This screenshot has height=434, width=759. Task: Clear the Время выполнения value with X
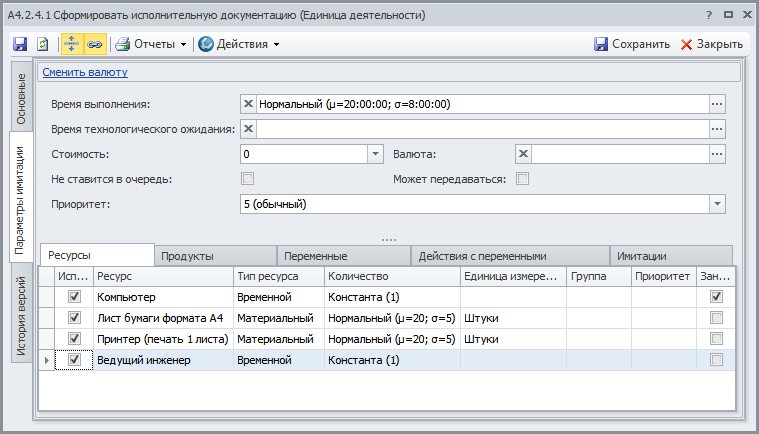pyautogui.click(x=249, y=103)
